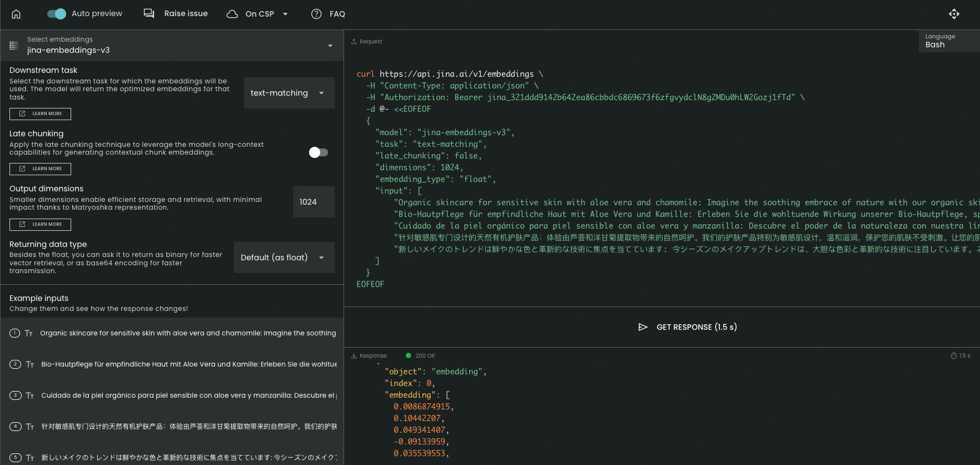Click the cloud icon beside On CSP
The image size is (980, 465).
(x=232, y=14)
